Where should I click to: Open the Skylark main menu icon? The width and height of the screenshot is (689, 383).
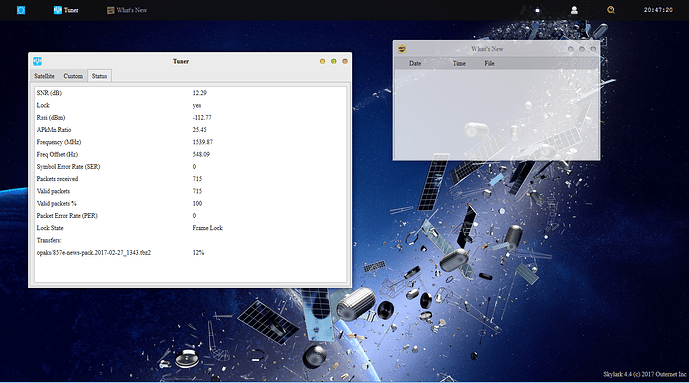pyautogui.click(x=21, y=10)
